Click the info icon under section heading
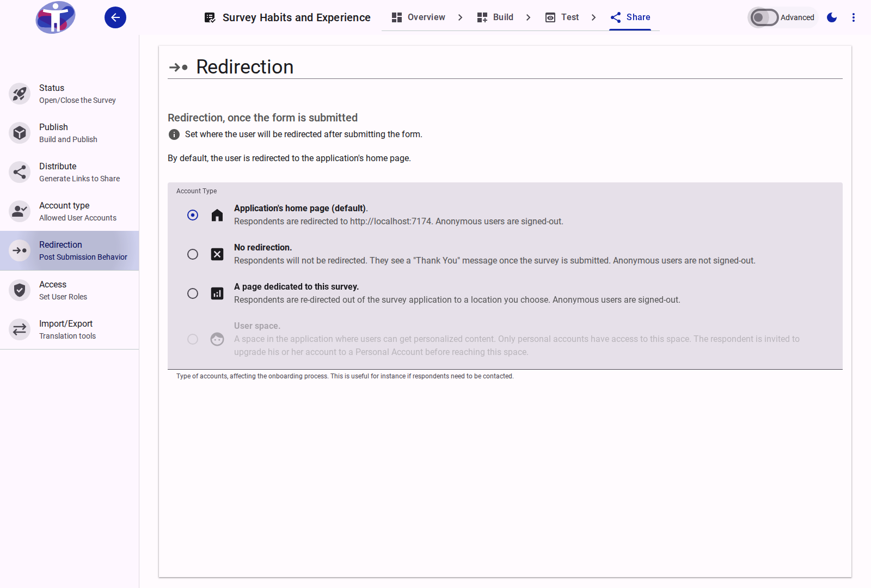This screenshot has width=871, height=588. tap(174, 134)
